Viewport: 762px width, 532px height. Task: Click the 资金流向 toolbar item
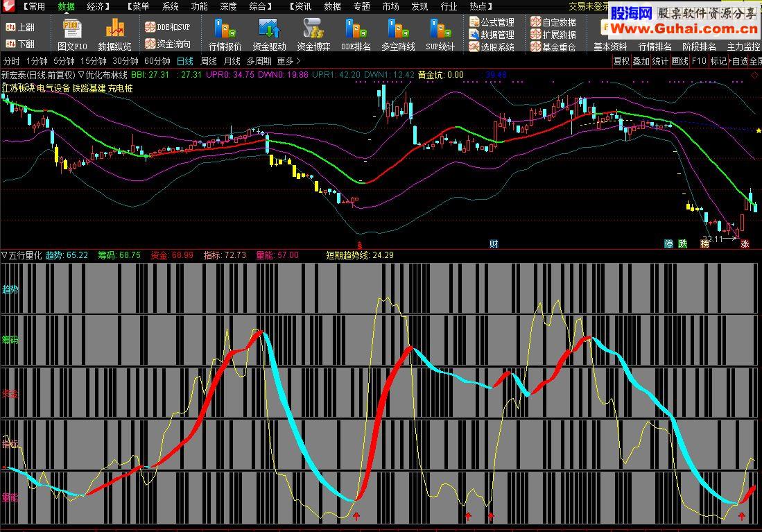click(x=168, y=44)
